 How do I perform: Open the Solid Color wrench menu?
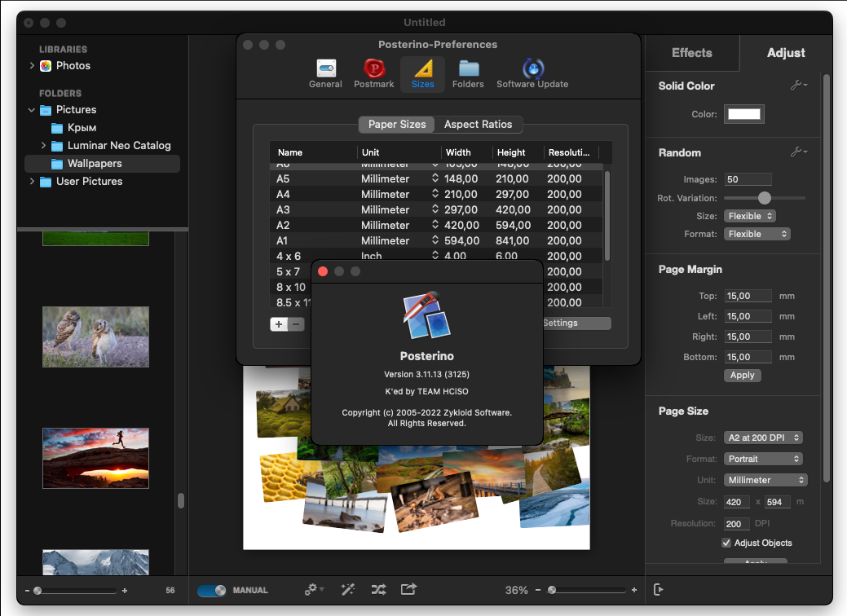tap(798, 86)
